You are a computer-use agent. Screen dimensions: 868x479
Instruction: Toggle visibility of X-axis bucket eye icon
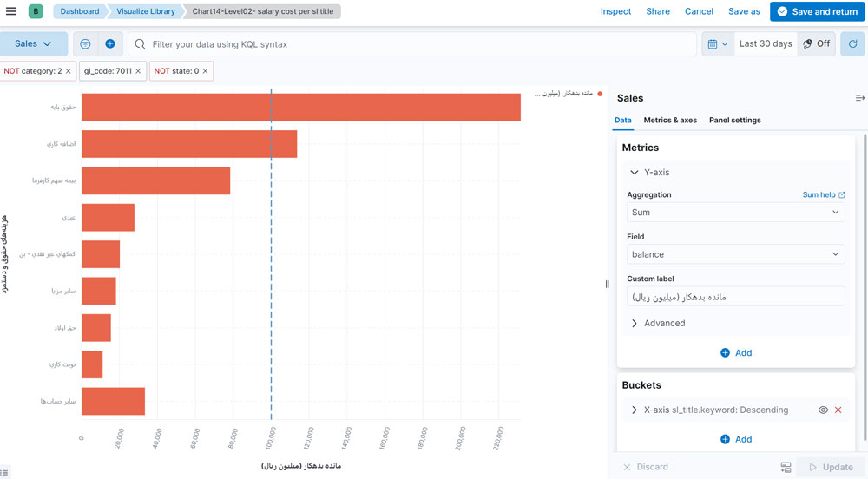823,410
